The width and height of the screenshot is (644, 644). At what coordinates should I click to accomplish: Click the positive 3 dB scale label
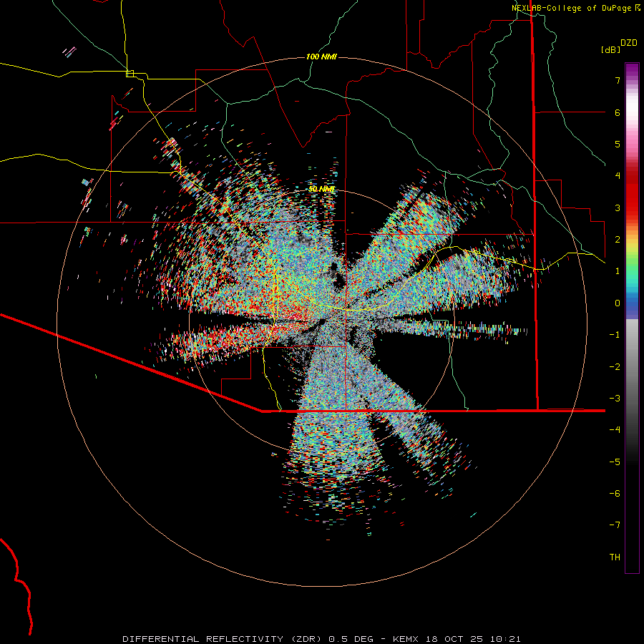coord(618,208)
